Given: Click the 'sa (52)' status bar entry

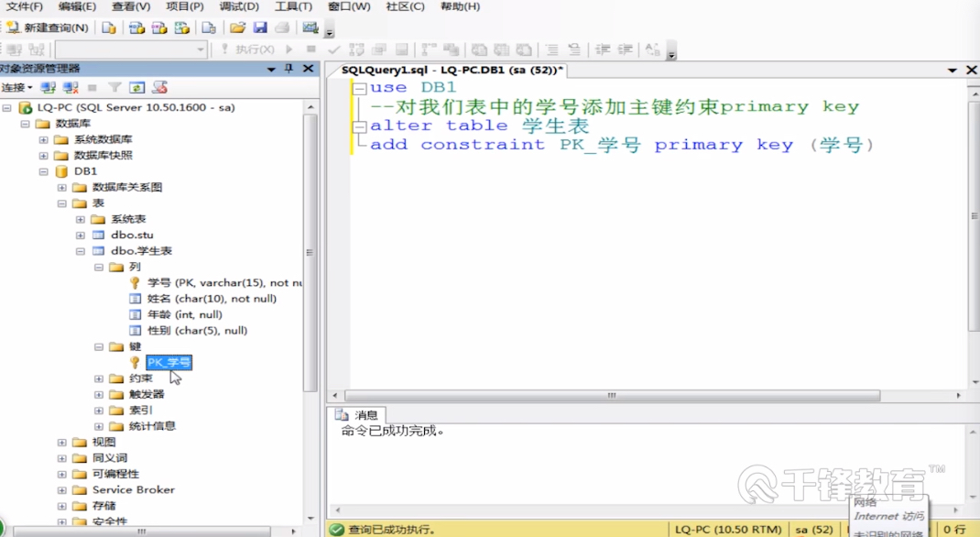Looking at the screenshot, I should click(x=813, y=530).
